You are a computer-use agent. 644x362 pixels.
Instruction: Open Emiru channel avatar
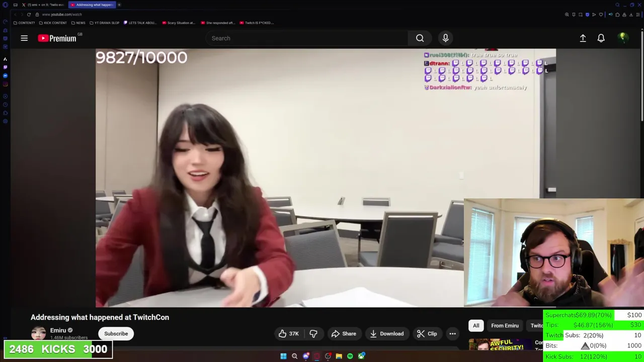[x=38, y=333]
